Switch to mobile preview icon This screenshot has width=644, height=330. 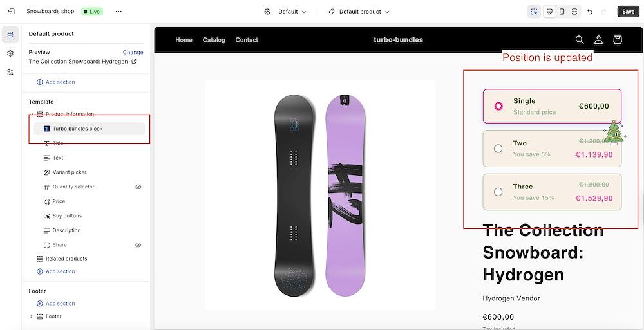(x=562, y=12)
